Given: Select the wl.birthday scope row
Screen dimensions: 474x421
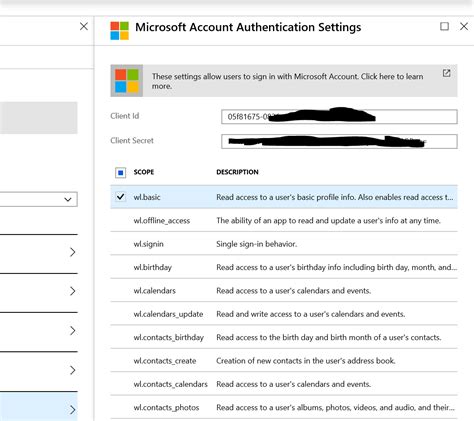Looking at the screenshot, I should 284,267.
